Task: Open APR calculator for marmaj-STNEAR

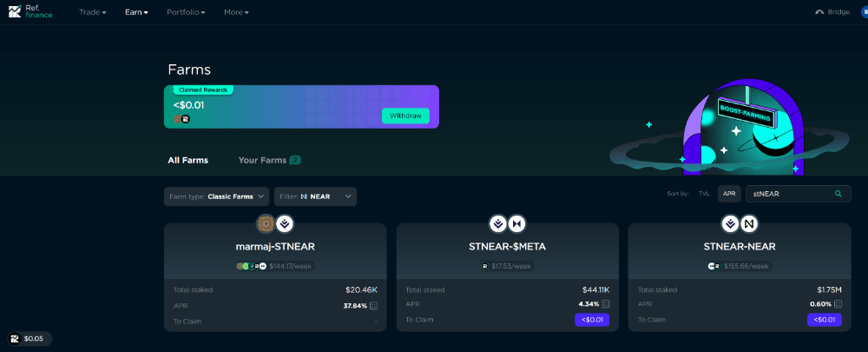Action: point(373,306)
